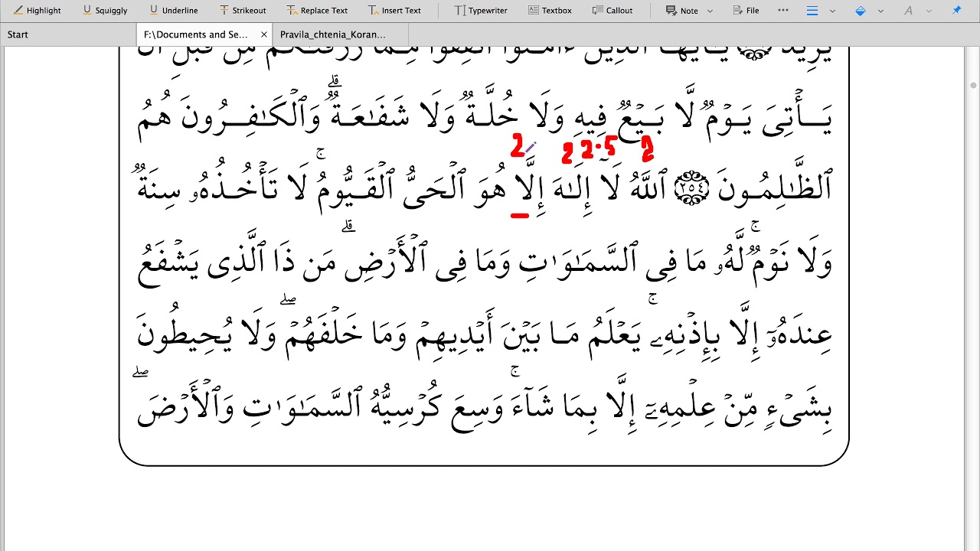Select the Replace Text tool
Viewport: 980px width, 551px height.
tap(318, 11)
